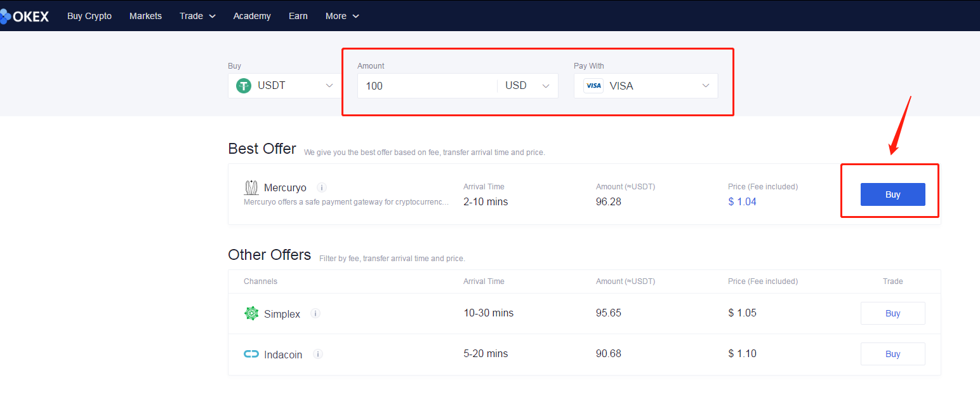Viewport: 980px width, 420px height.
Task: Click Mercuryo arrival time 2-10 mins
Action: click(x=486, y=201)
